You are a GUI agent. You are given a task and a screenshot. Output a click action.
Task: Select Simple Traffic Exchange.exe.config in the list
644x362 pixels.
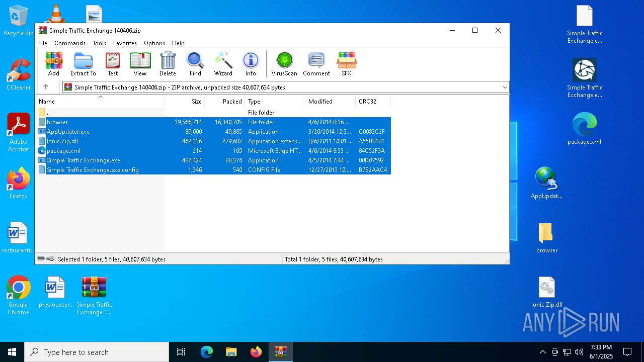(x=214, y=170)
